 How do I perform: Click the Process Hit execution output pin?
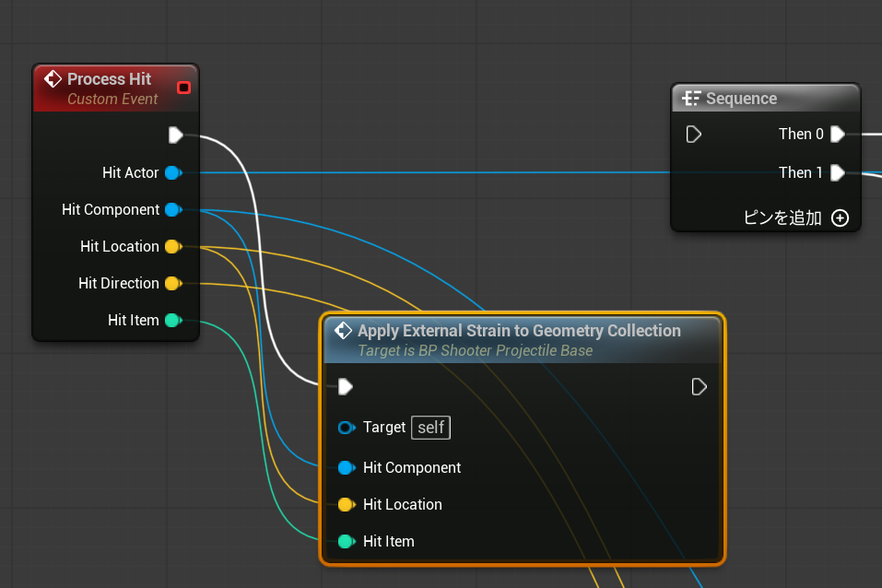(x=175, y=135)
